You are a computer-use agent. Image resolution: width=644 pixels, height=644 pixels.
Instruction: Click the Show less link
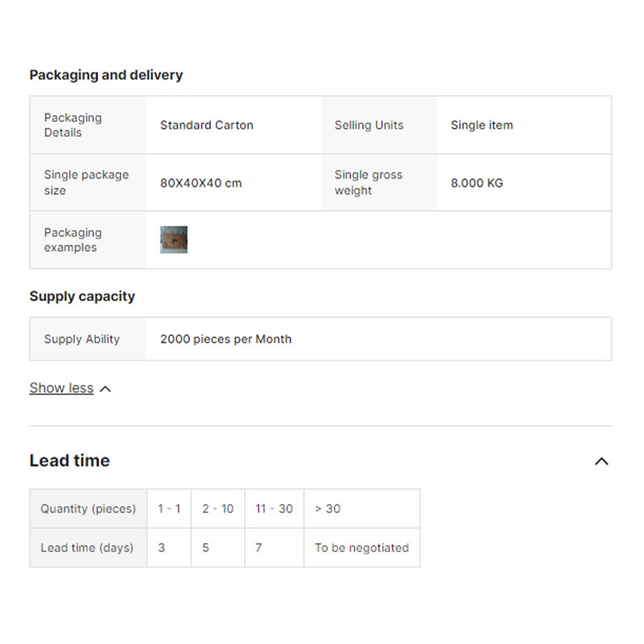tap(61, 388)
